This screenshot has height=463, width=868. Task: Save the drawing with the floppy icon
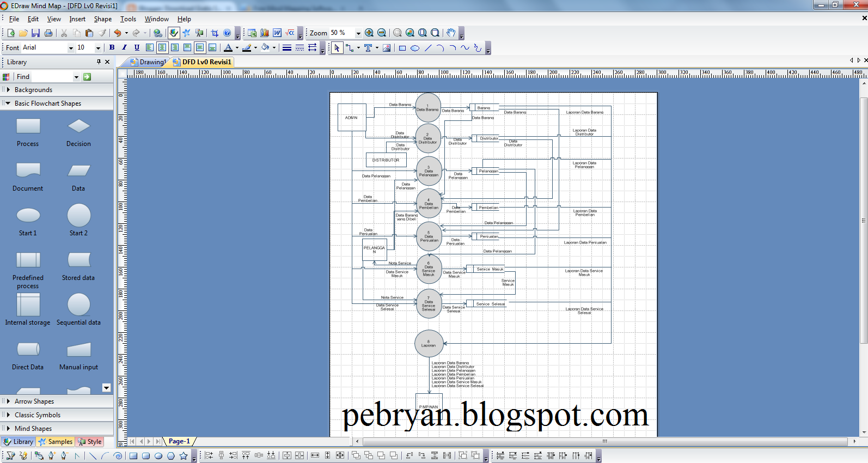point(35,33)
